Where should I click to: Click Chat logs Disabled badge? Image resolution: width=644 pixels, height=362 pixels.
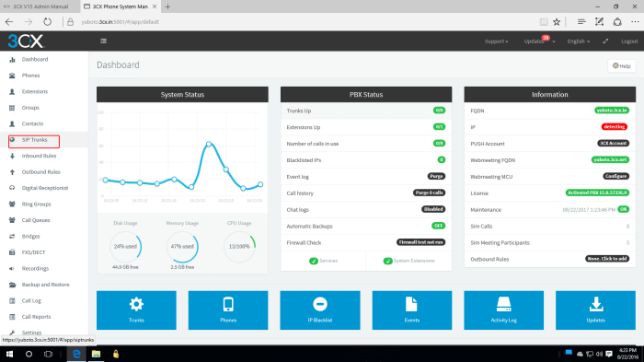coord(433,209)
